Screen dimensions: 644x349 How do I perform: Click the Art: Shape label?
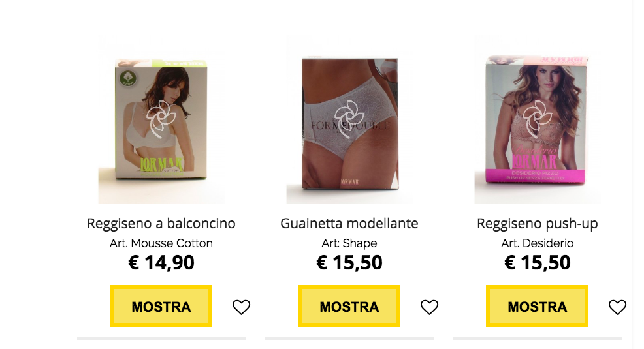349,243
